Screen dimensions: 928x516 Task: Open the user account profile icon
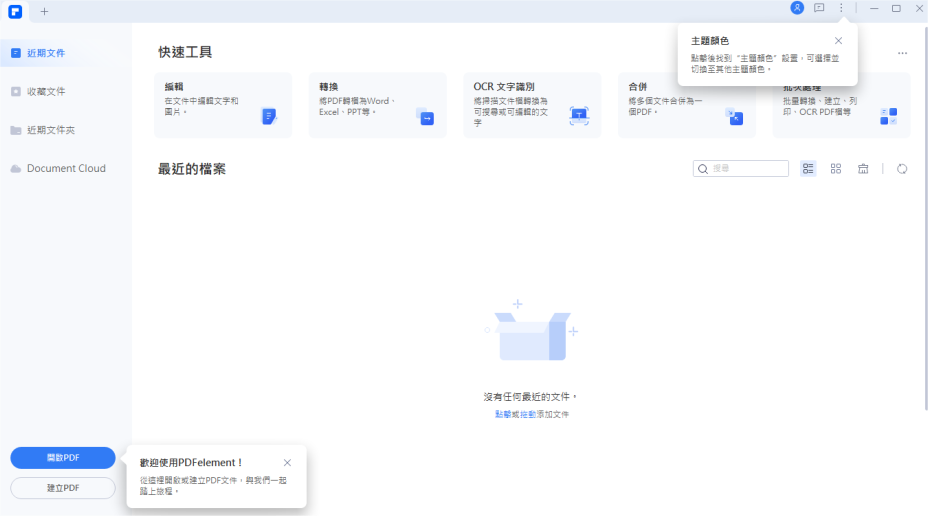[x=797, y=8]
